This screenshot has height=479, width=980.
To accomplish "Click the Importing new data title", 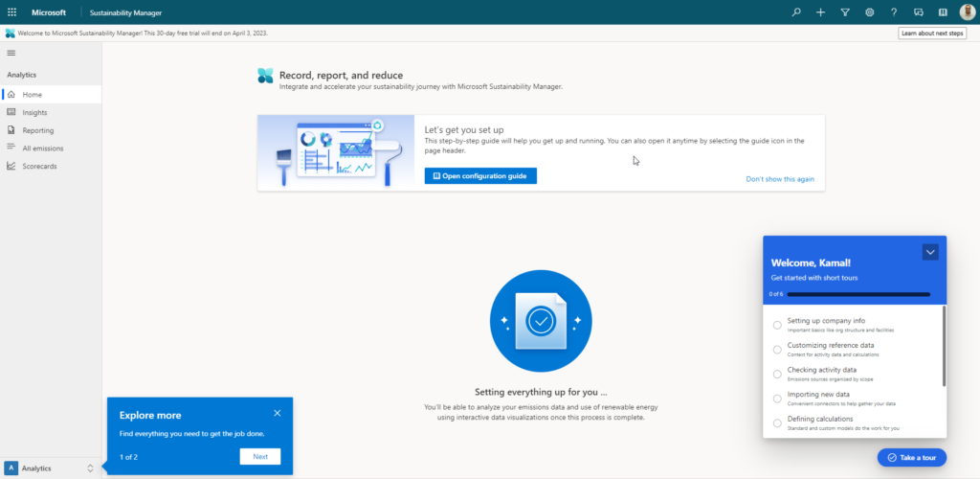I will click(x=818, y=394).
